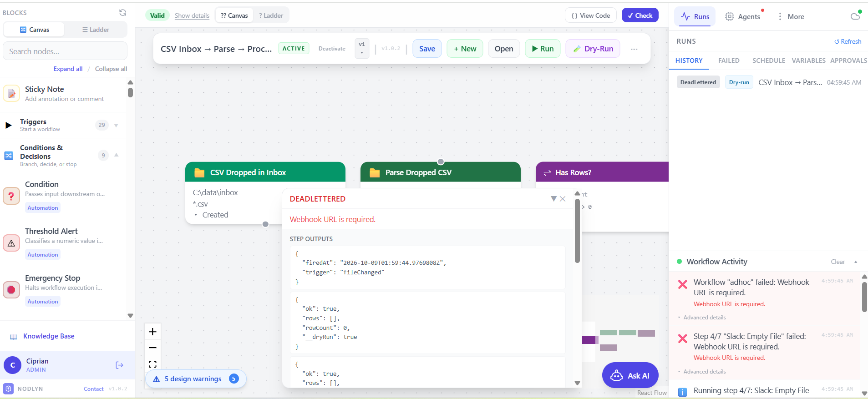Click the fit view icon
Screen dimensions: 868x399
tap(152, 364)
